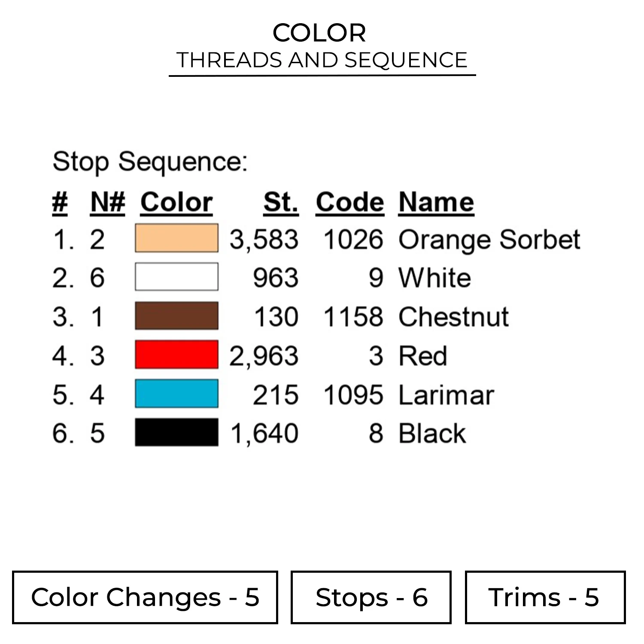Click the Orange Sorbet color swatch
The height and width of the screenshot is (644, 644).
[176, 238]
